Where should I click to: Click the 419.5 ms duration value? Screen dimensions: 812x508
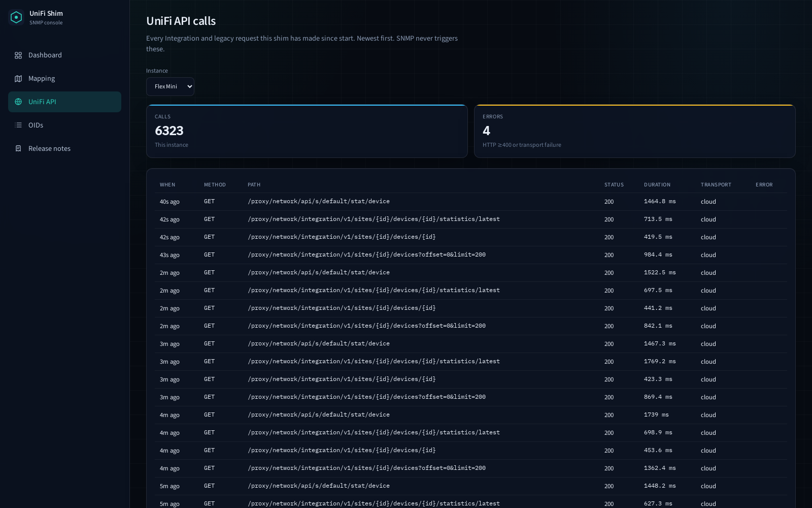point(658,237)
